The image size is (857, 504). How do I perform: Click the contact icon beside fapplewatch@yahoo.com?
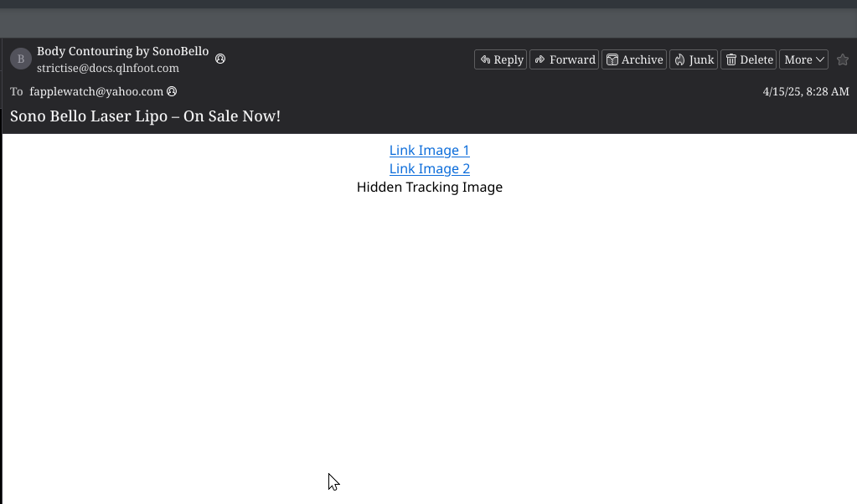[x=172, y=91]
